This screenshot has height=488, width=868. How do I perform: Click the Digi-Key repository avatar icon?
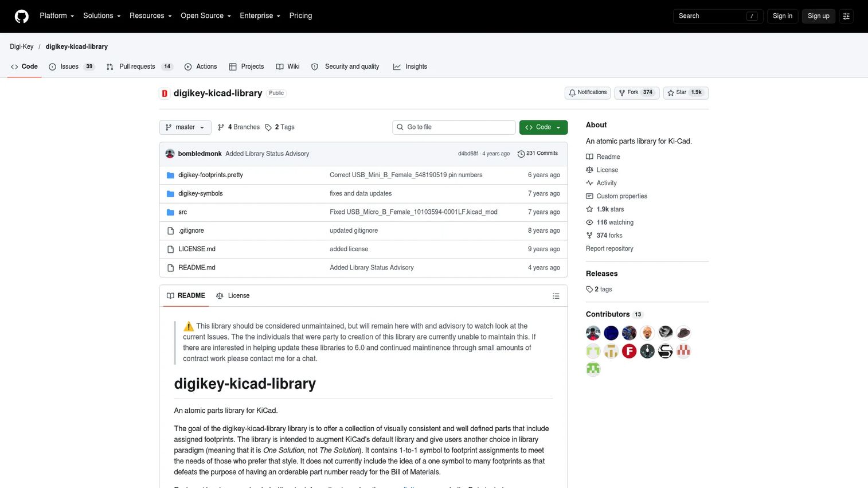click(165, 93)
